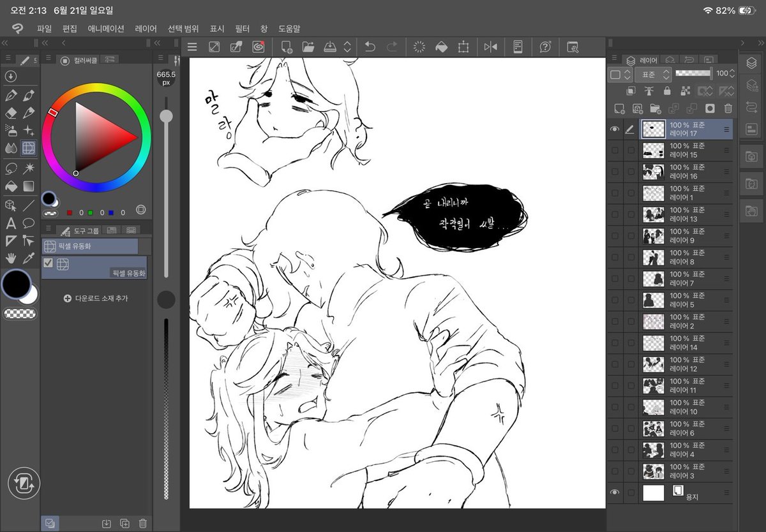
Task: Select the Hand move tool
Action: click(11, 258)
